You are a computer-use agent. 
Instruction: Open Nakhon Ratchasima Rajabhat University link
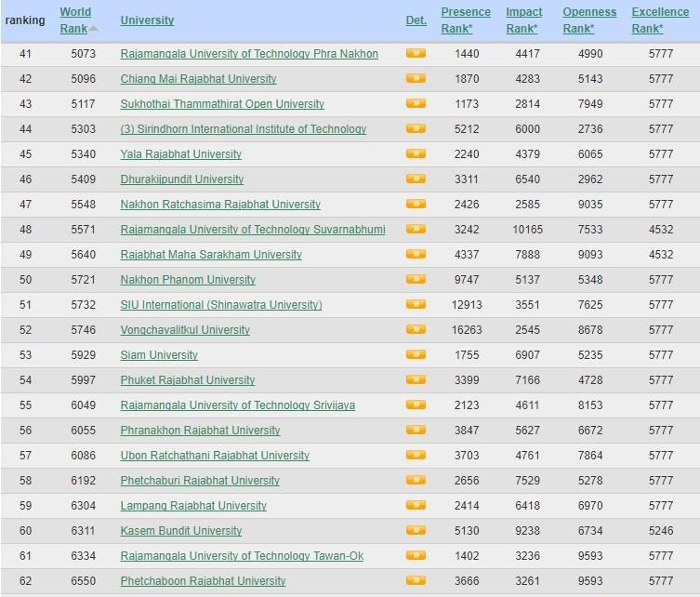click(x=220, y=204)
